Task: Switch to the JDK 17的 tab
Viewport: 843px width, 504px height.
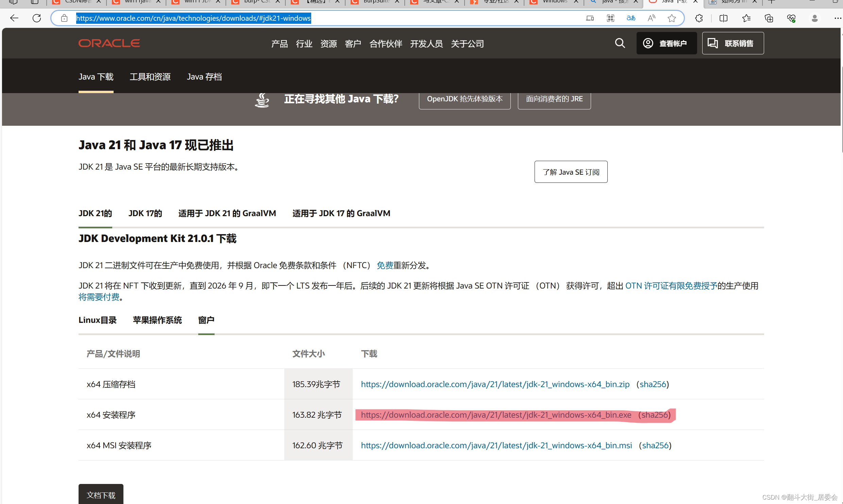Action: [x=145, y=213]
